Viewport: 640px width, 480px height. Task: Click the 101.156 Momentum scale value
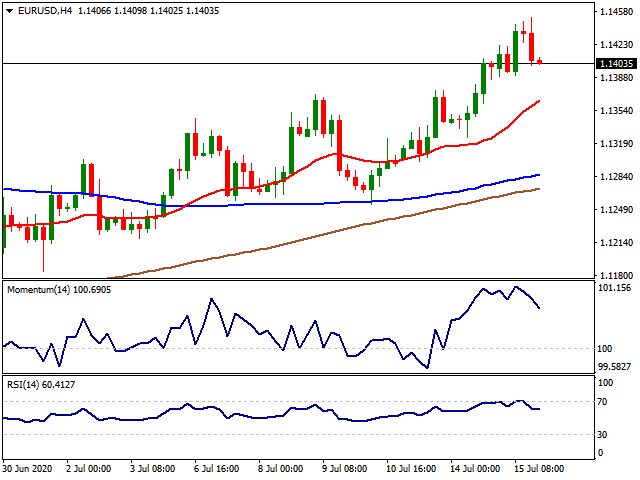[x=614, y=288]
